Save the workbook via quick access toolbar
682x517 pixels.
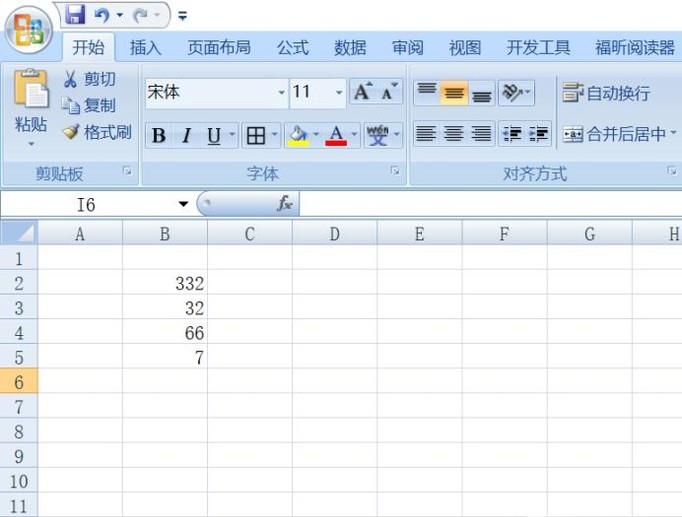[75, 15]
